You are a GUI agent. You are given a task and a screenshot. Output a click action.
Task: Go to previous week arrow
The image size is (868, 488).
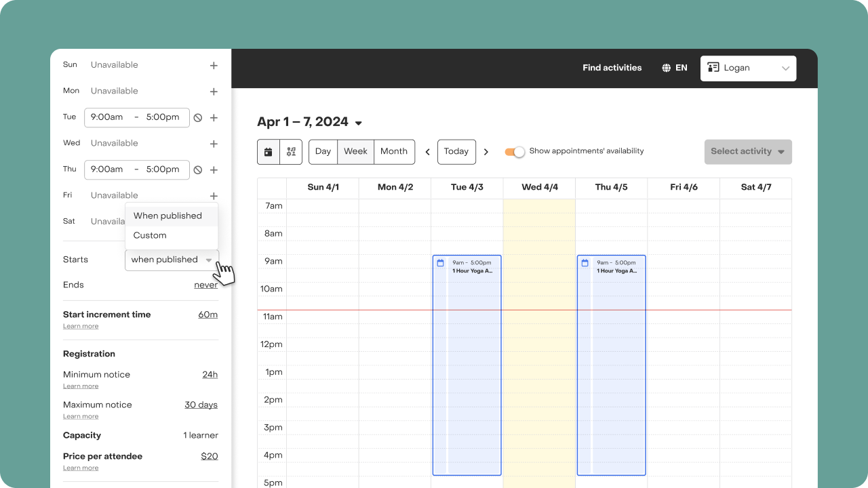(x=428, y=152)
